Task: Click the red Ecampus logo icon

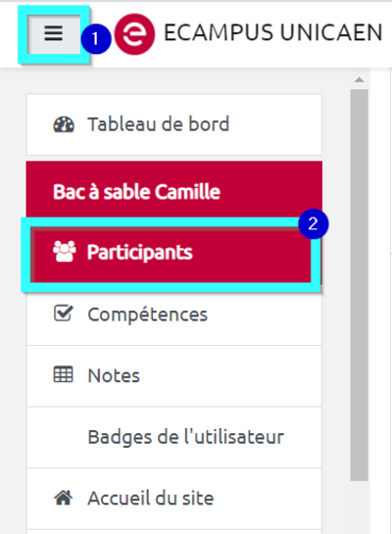Action: click(134, 34)
